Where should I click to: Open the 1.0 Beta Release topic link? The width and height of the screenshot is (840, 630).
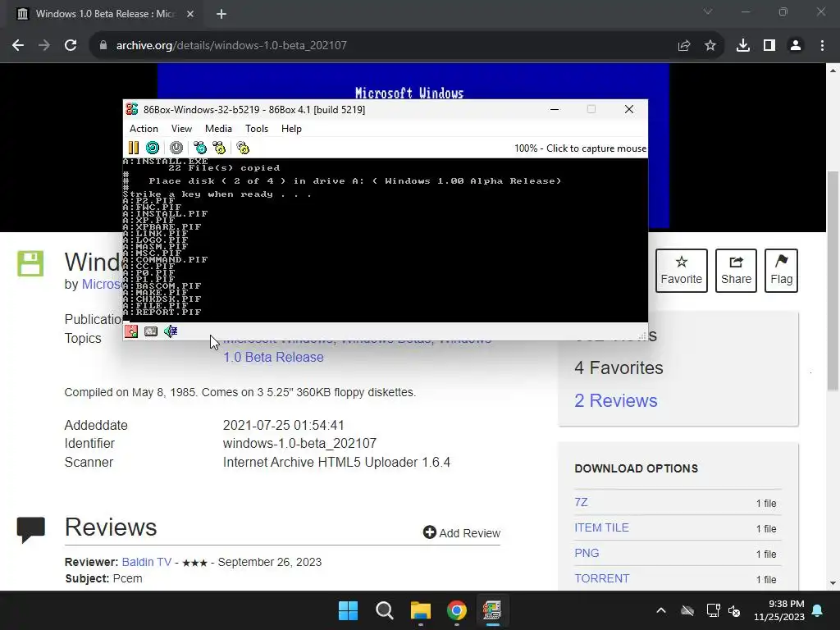point(273,358)
